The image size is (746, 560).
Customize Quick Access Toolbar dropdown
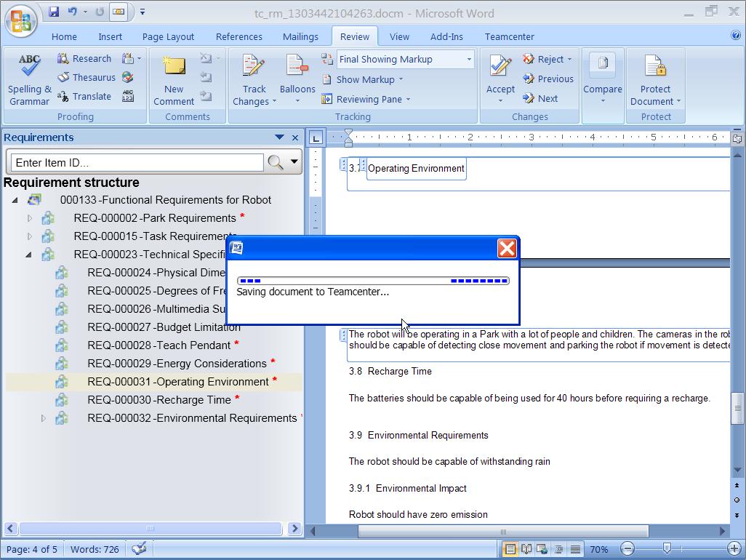[x=143, y=12]
